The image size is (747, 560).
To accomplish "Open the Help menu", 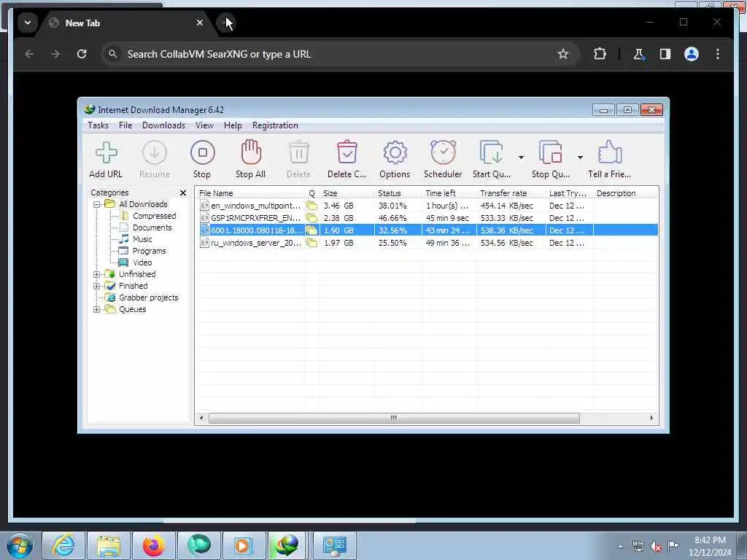I will click(233, 125).
